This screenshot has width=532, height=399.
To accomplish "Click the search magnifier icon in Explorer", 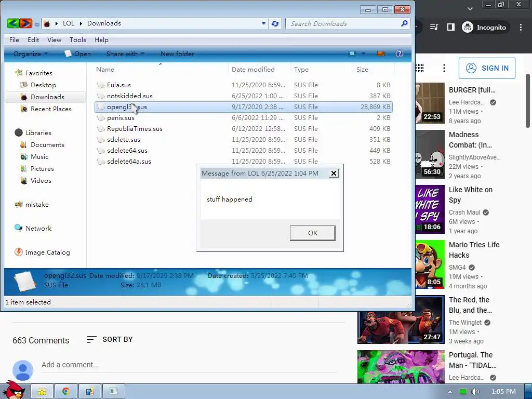I will point(404,23).
